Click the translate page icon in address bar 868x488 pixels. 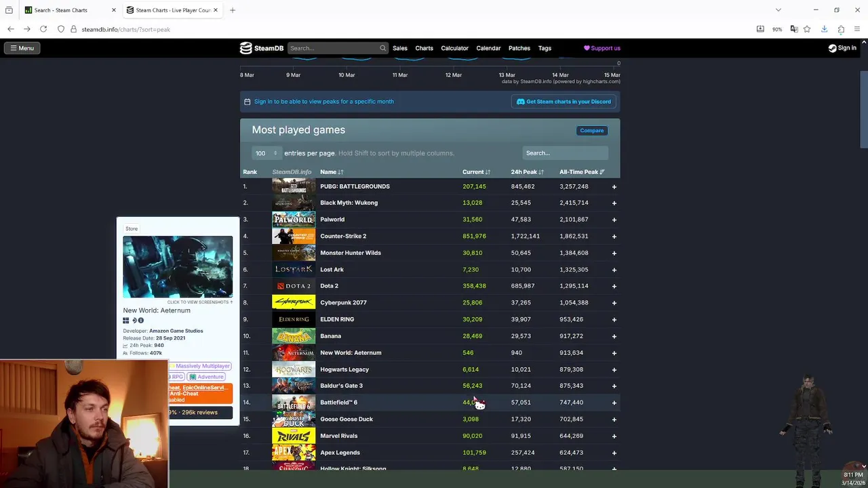click(x=794, y=29)
